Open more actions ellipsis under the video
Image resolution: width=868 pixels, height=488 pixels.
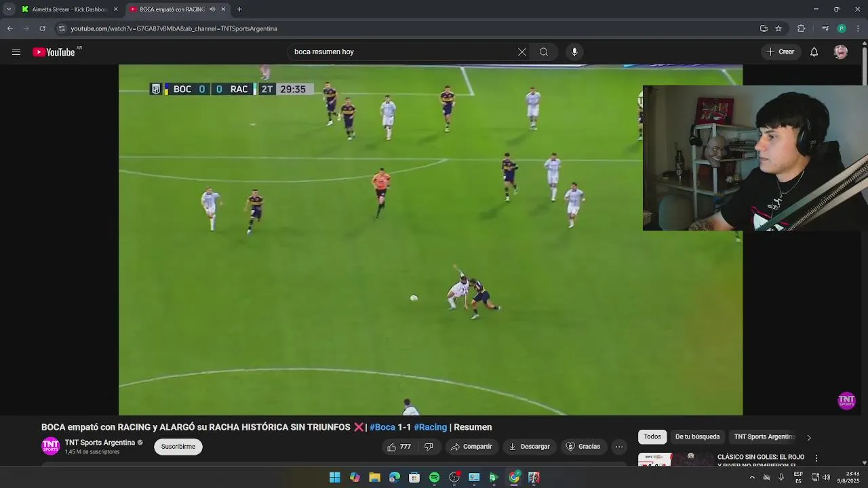tap(619, 447)
